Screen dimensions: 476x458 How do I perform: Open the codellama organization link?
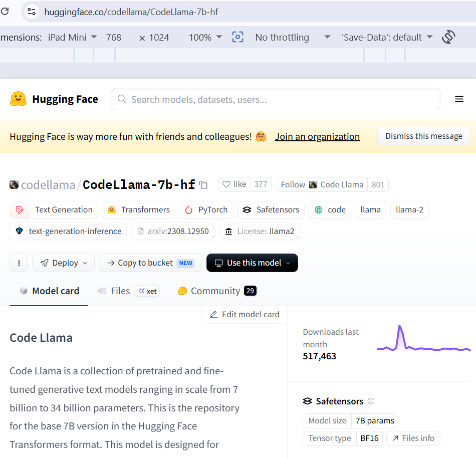(48, 184)
